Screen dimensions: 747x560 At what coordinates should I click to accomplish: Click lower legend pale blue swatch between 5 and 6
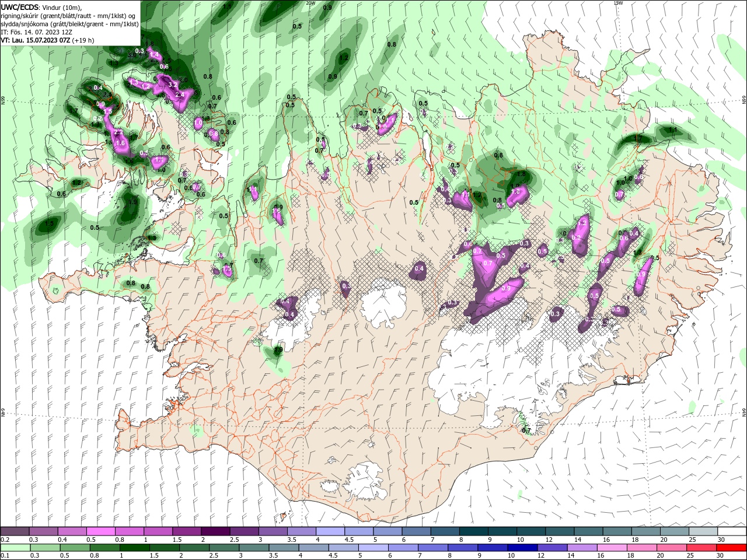(x=372, y=548)
